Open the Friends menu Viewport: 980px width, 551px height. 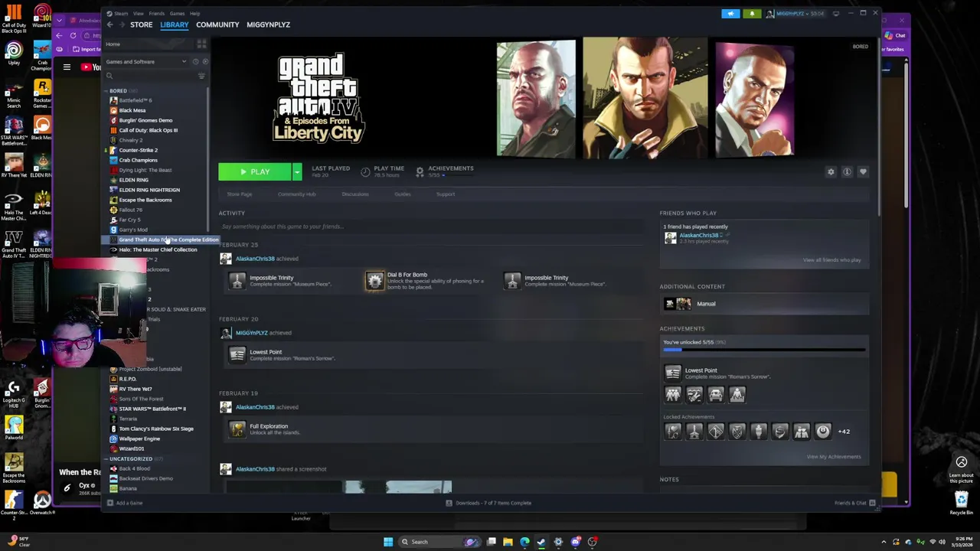[157, 13]
